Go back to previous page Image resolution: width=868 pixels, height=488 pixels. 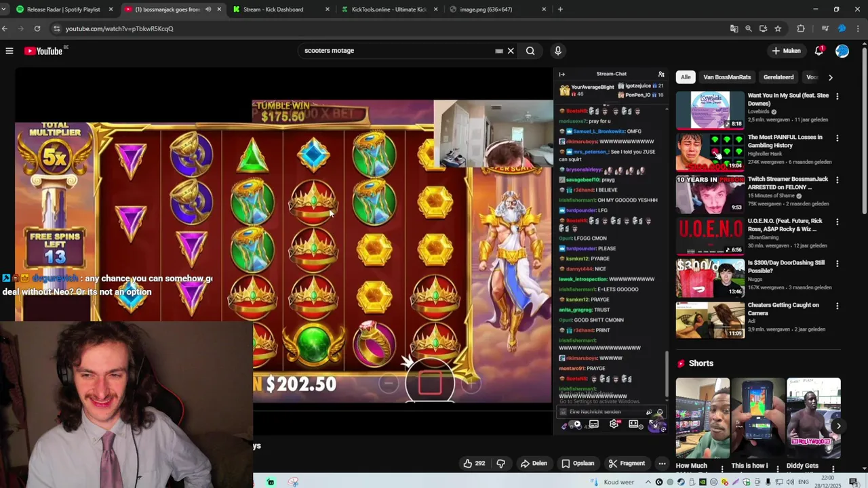point(5,28)
